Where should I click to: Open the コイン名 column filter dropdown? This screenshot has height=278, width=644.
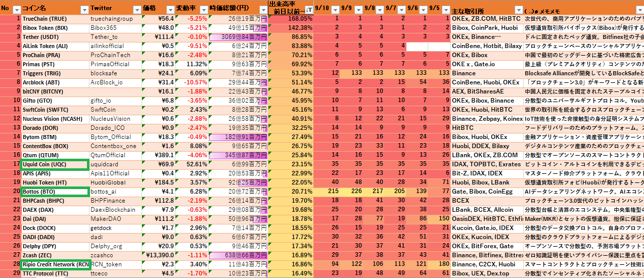coord(84,10)
